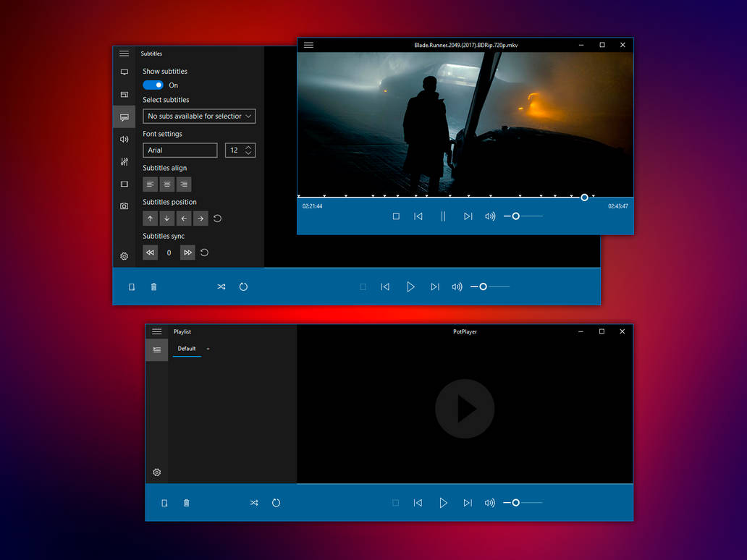This screenshot has width=747, height=560.
Task: Increase font size with stepper arrow
Action: point(248,147)
